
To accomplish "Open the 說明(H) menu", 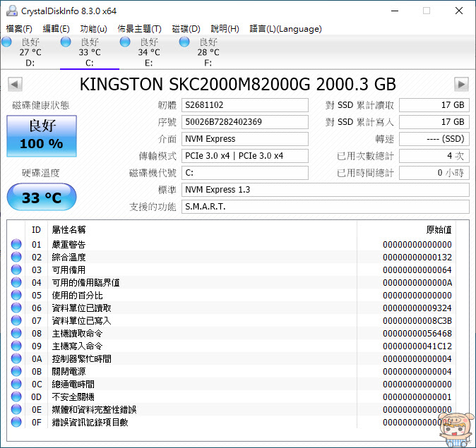I will click(225, 29).
